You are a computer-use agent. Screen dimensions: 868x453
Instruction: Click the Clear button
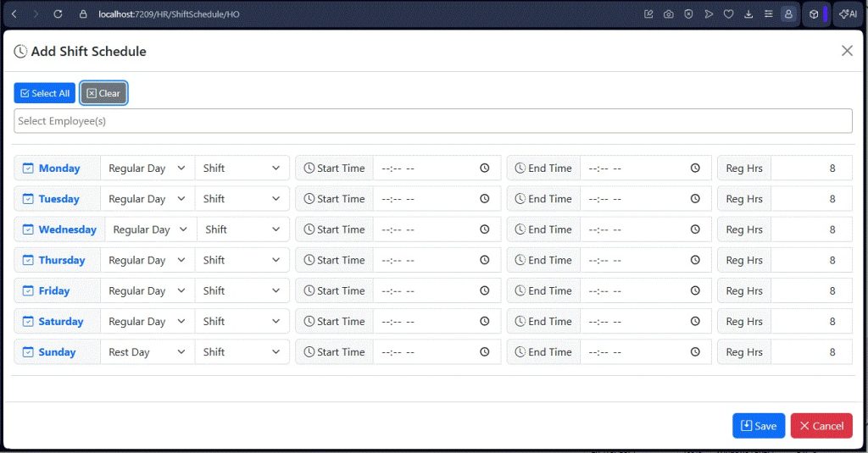(x=103, y=93)
